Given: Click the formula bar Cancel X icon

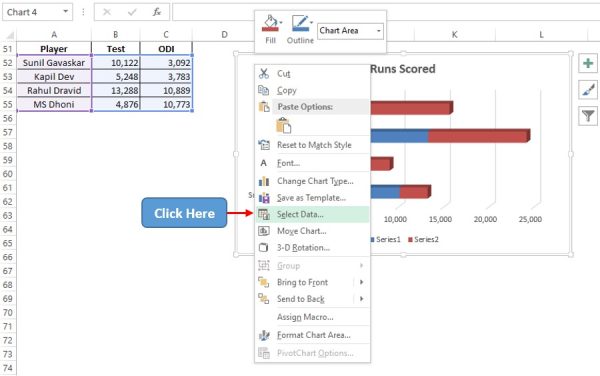Looking at the screenshot, I should [x=107, y=12].
